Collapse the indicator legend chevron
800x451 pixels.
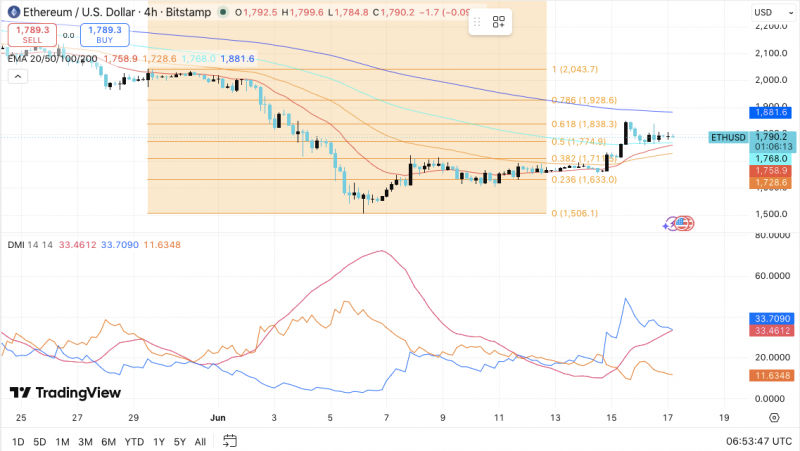coord(18,77)
